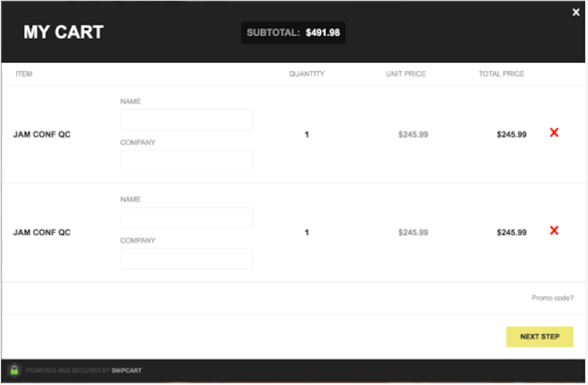Click the quantity 1 in first row

tap(307, 135)
